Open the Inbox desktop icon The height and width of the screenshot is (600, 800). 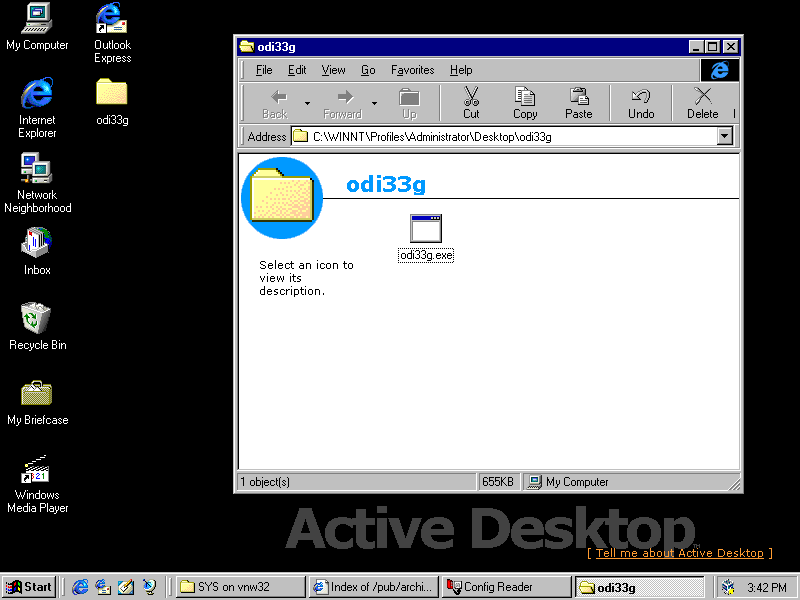[x=37, y=252]
